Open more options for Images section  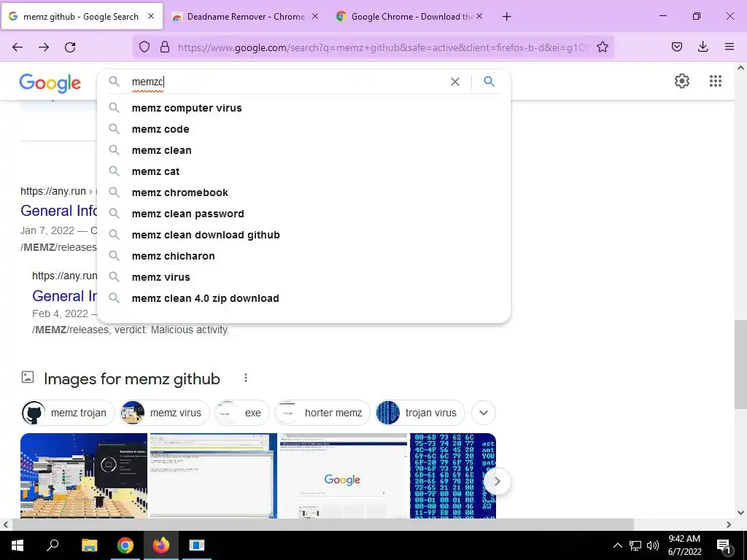pos(245,378)
